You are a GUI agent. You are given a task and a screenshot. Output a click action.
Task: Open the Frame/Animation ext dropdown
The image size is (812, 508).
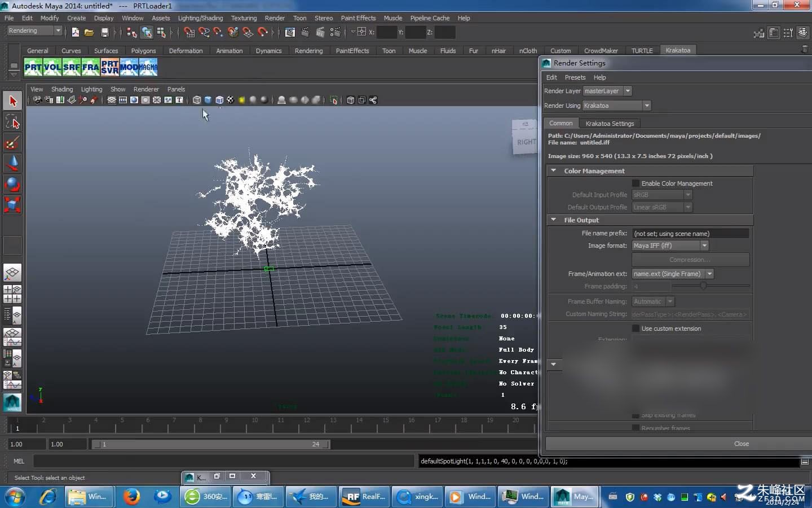tap(673, 274)
